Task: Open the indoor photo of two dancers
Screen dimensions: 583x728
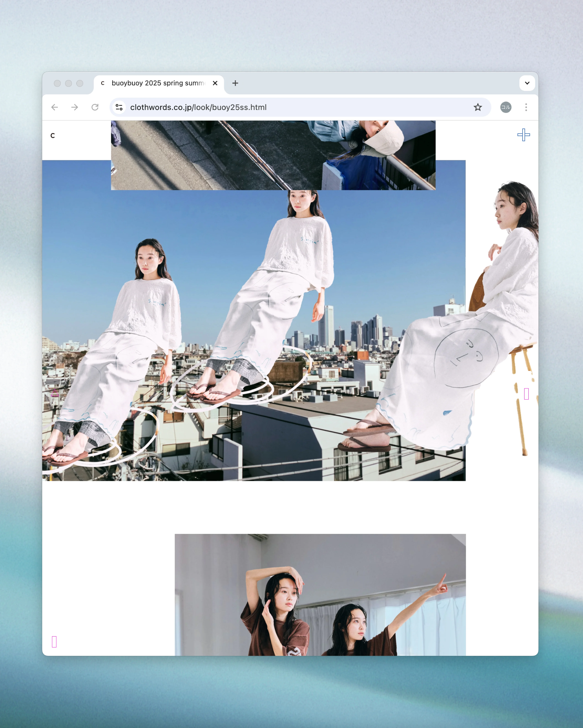Action: pos(320,595)
